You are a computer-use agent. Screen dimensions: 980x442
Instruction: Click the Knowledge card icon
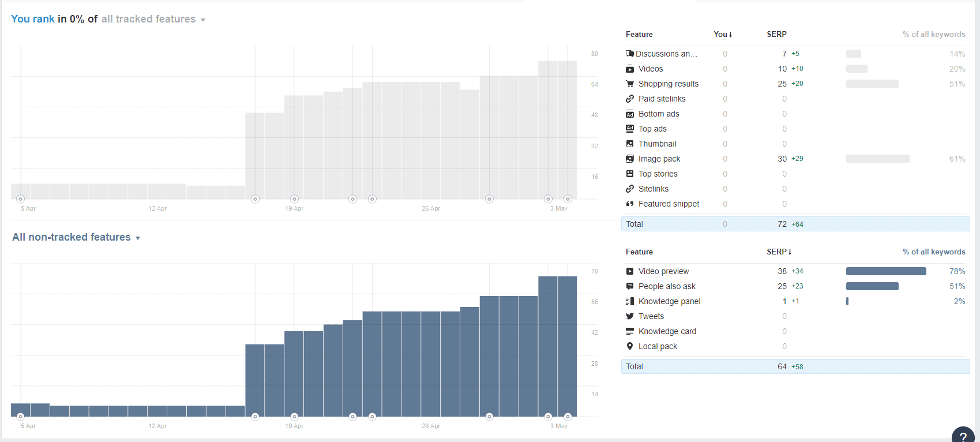click(630, 331)
